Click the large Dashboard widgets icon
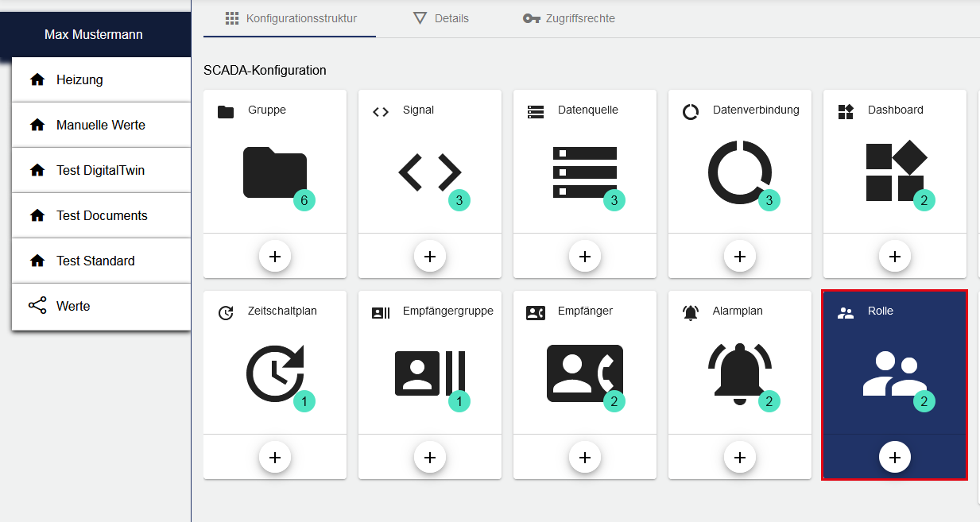The width and height of the screenshot is (980, 522). tap(894, 172)
